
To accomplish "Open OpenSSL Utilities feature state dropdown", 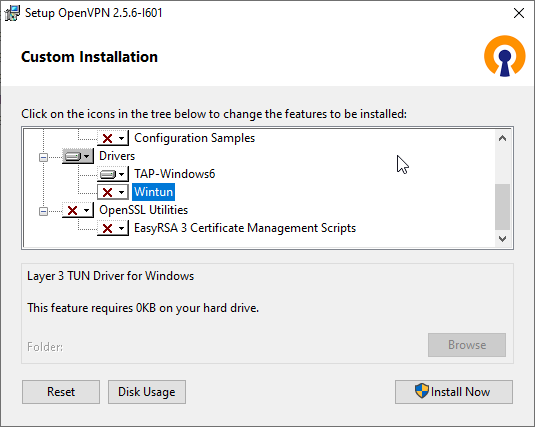I will coord(78,210).
